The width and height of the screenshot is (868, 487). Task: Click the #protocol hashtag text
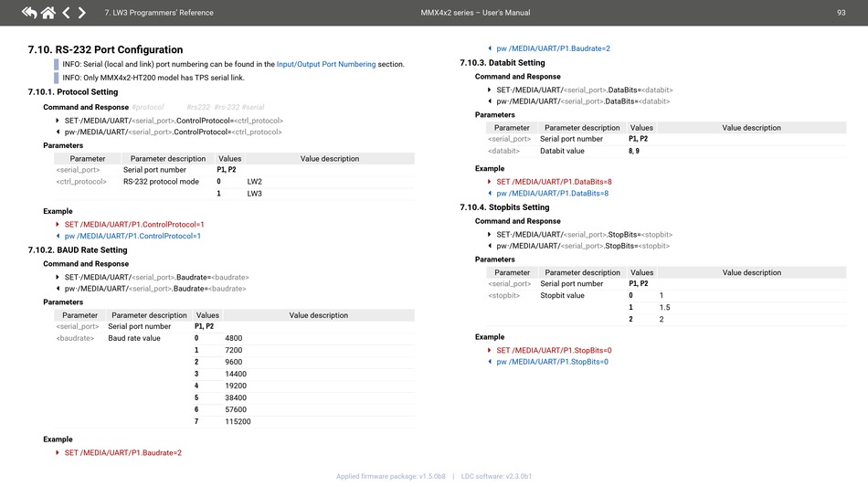[x=148, y=108]
